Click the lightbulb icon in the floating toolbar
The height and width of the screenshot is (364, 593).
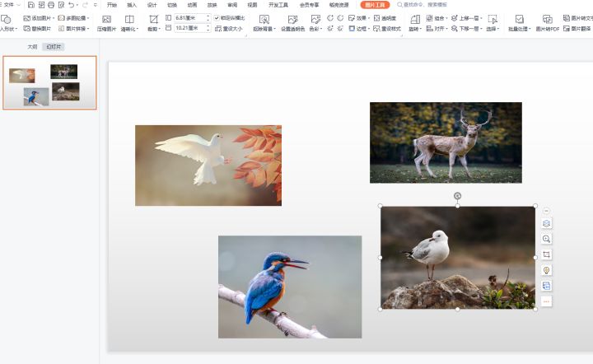coord(546,270)
